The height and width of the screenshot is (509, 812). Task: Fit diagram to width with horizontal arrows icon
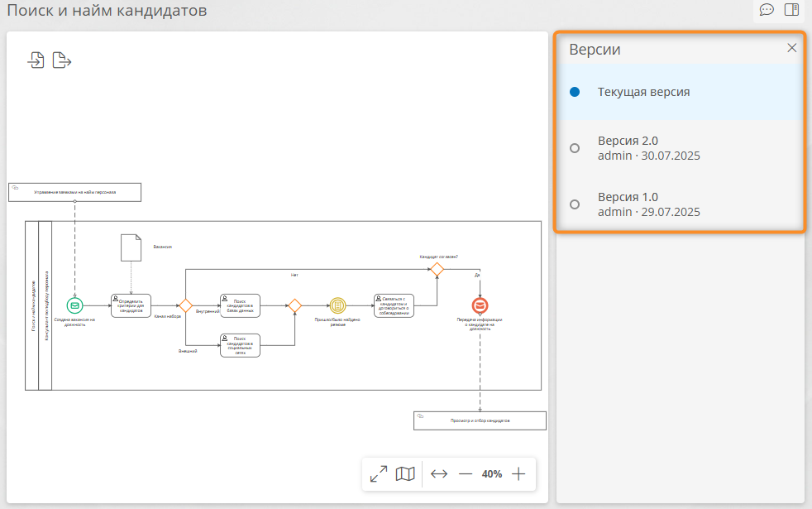pos(439,473)
